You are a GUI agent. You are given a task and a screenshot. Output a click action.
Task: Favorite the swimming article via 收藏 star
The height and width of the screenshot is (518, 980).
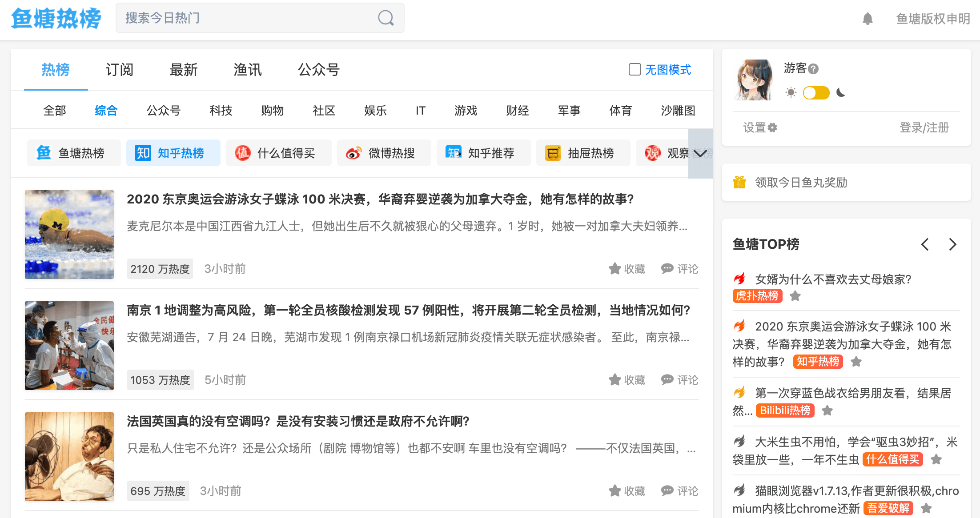click(x=615, y=269)
